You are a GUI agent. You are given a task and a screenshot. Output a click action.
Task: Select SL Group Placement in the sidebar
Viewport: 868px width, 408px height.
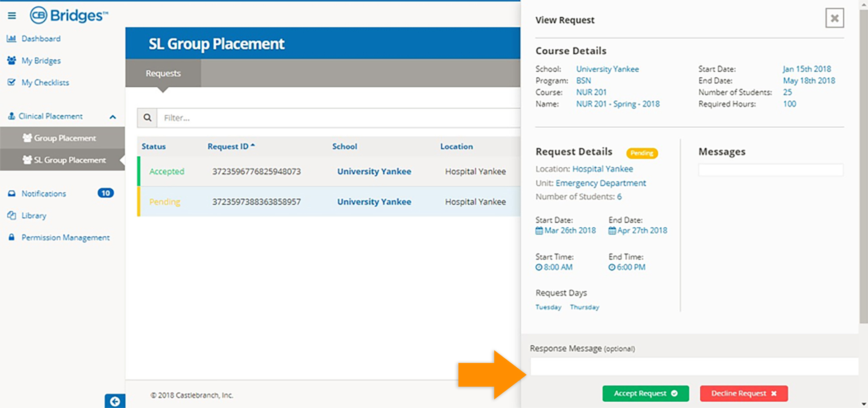[x=70, y=160]
